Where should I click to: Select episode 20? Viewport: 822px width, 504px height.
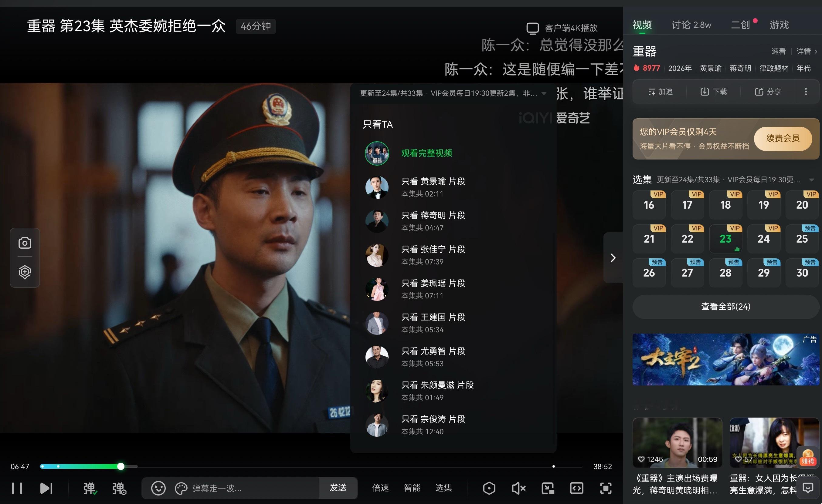[x=802, y=205]
